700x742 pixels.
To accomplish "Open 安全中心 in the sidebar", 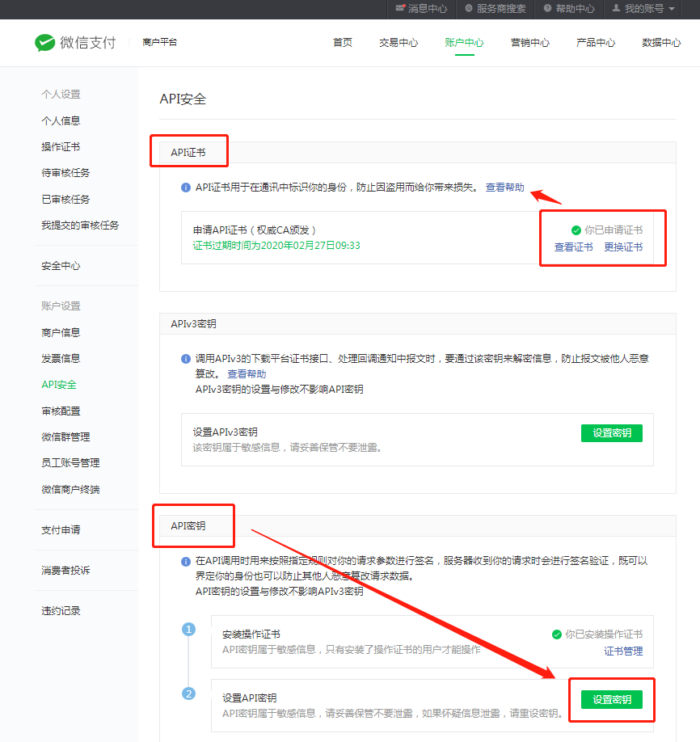I will (x=61, y=266).
